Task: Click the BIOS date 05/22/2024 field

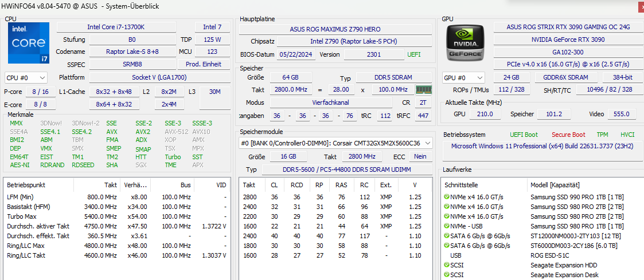Action: (x=296, y=54)
